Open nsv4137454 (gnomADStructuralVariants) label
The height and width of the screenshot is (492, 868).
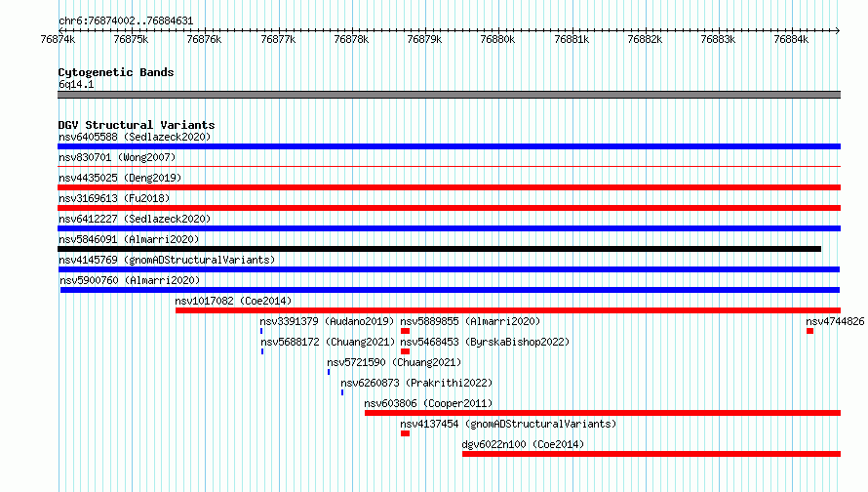(508, 424)
